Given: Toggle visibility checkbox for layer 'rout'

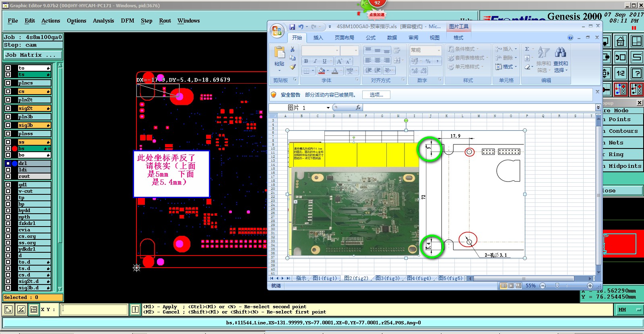Looking at the screenshot, I should (x=8, y=176).
